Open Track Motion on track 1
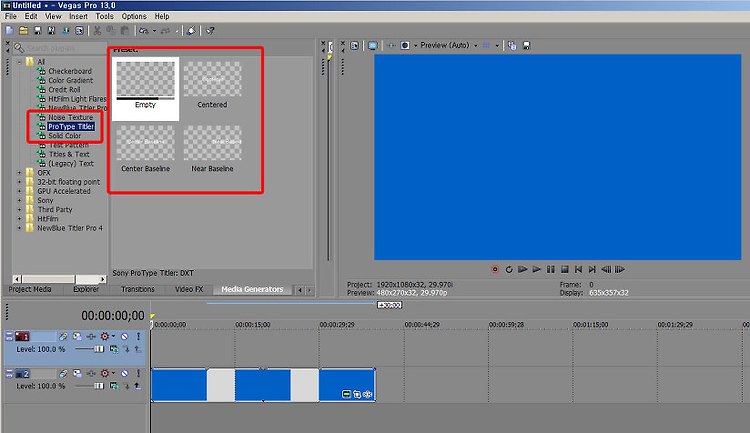Viewport: 750px width, 433px height. click(x=77, y=336)
